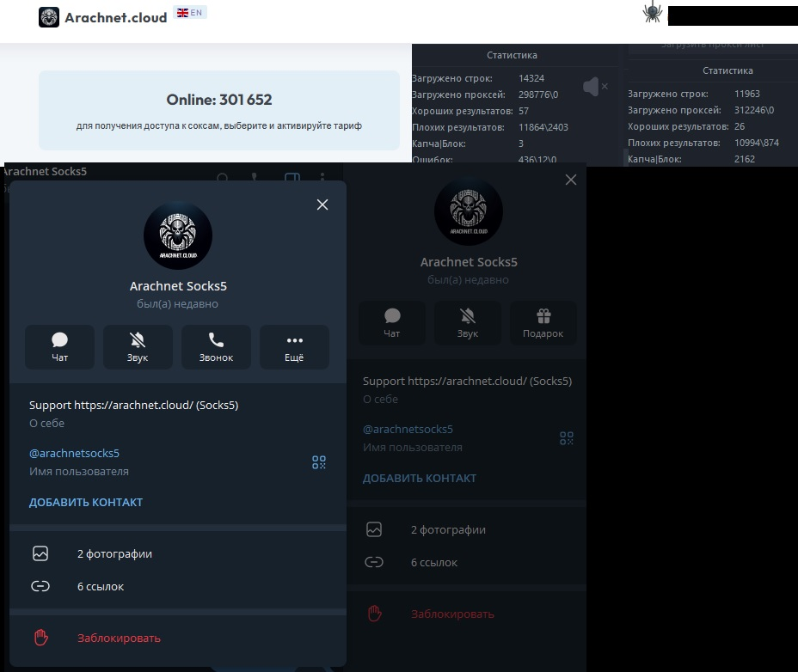Open the arachnet.cloud support link in the right profile bio
Viewport: 798px width, 672px height.
pos(467,381)
